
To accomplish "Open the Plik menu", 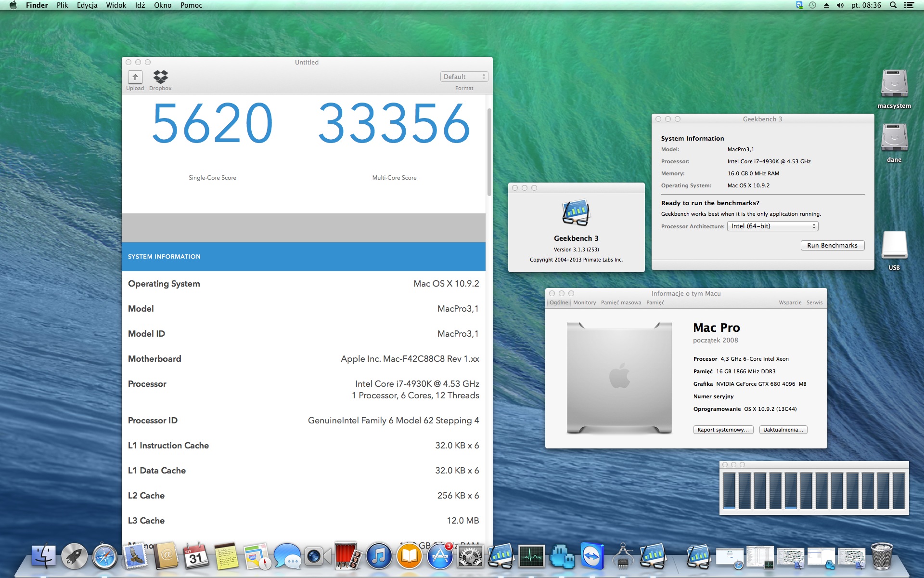I will [62, 5].
